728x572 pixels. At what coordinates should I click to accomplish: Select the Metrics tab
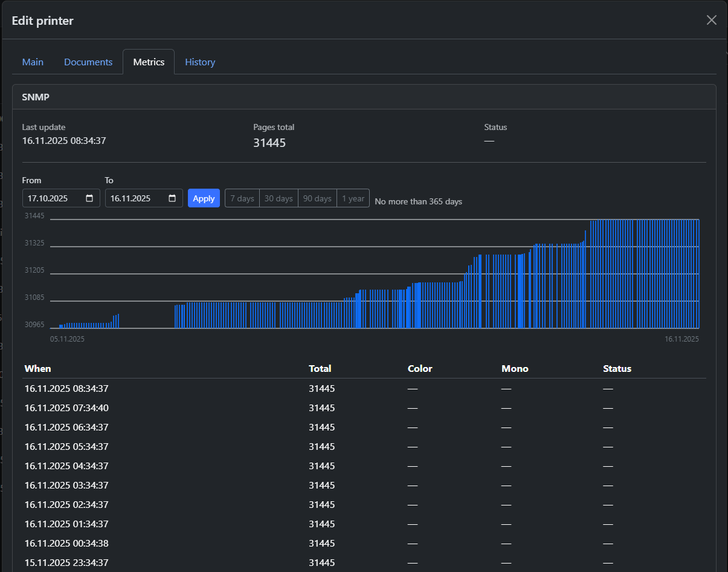pyautogui.click(x=149, y=62)
